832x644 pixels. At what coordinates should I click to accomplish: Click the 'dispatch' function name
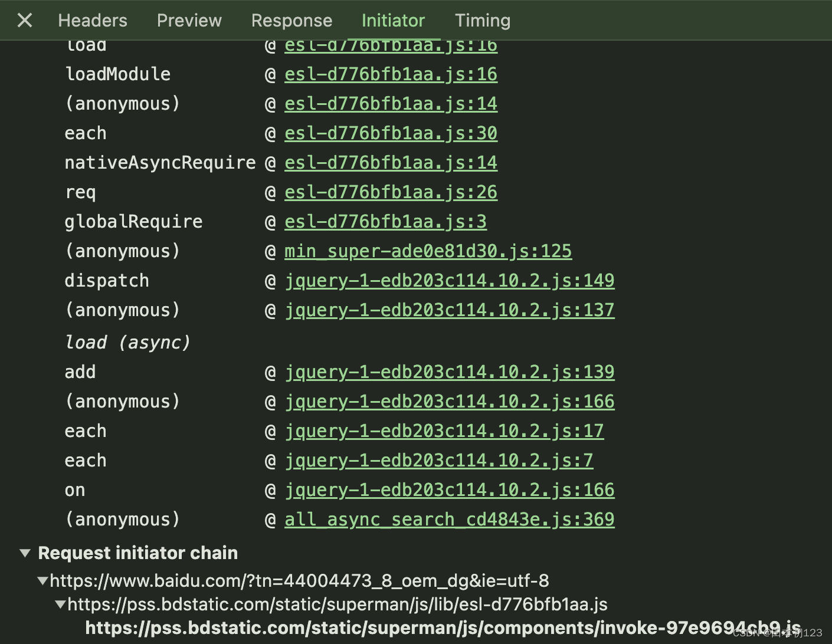click(x=107, y=281)
